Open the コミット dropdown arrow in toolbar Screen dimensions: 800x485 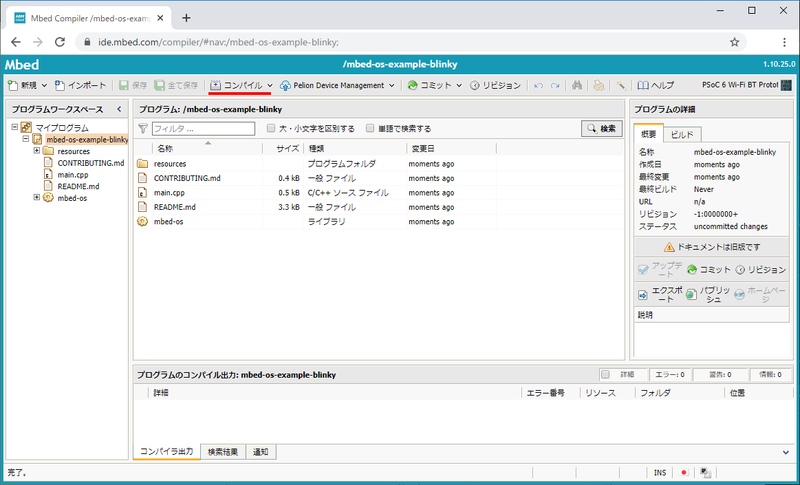click(459, 86)
